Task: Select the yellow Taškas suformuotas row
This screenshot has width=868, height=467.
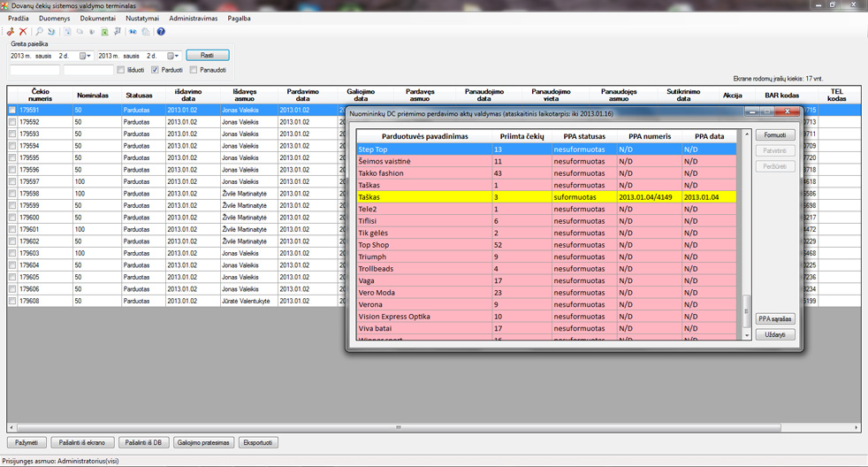Action: [546, 197]
